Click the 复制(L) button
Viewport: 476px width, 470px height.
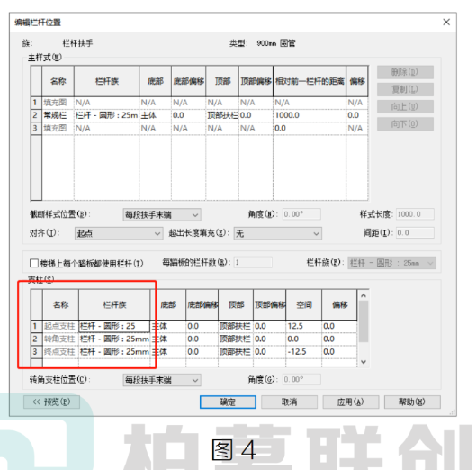(x=405, y=89)
